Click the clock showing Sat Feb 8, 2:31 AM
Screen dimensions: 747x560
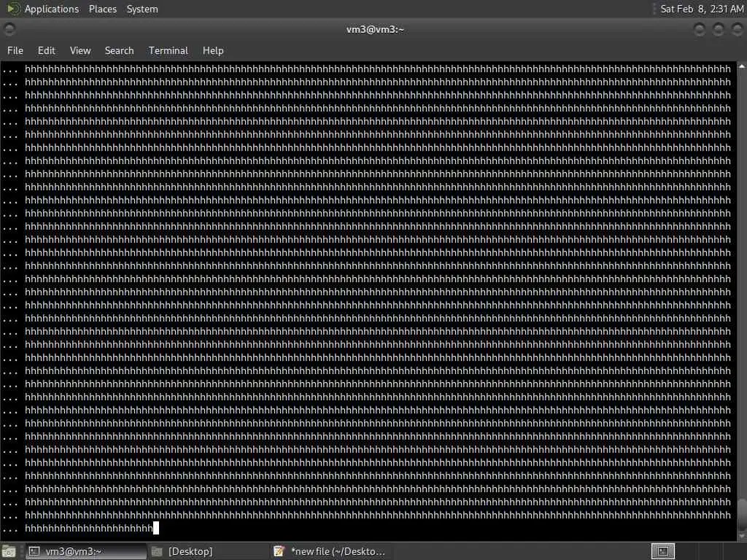click(x=702, y=9)
